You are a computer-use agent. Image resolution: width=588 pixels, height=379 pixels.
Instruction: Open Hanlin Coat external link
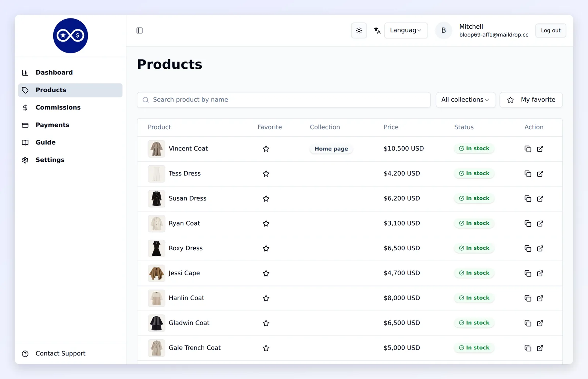point(540,298)
